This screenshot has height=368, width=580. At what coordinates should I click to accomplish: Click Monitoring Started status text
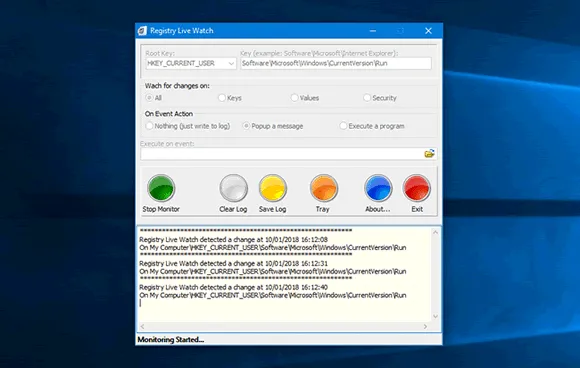171,339
